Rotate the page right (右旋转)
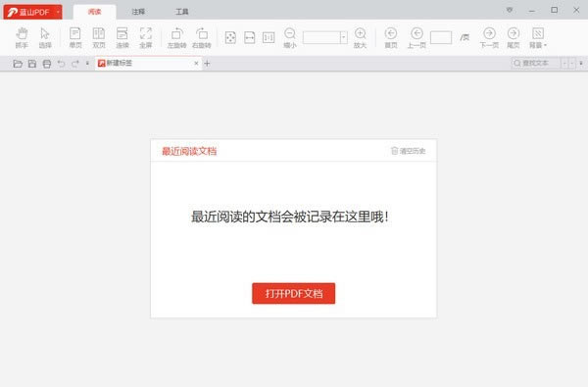 coord(202,37)
